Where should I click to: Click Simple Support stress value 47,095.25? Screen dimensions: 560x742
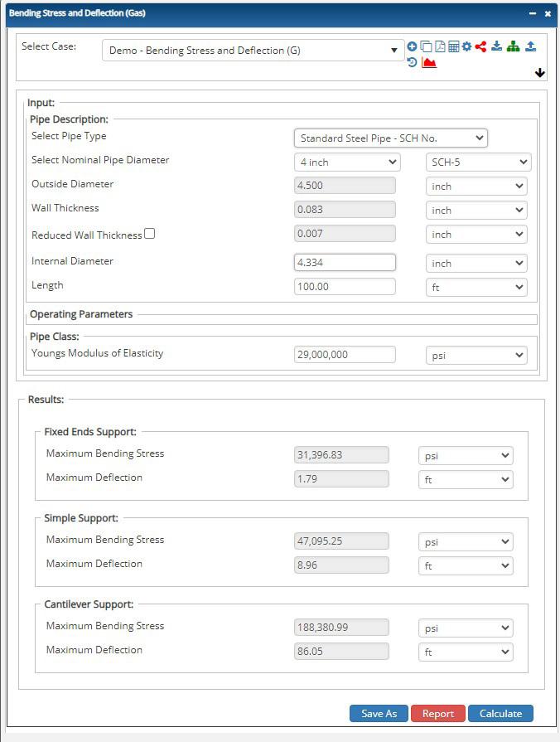click(341, 541)
